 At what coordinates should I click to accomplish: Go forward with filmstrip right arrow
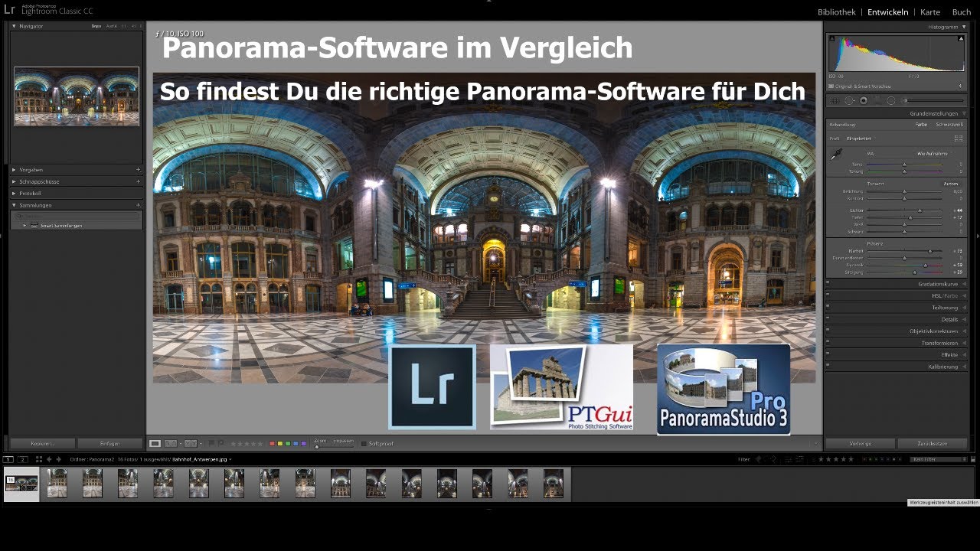59,459
